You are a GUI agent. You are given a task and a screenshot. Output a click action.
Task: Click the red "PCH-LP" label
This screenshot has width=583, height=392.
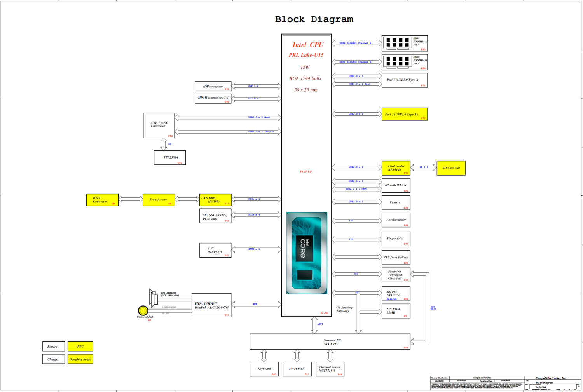(306, 172)
